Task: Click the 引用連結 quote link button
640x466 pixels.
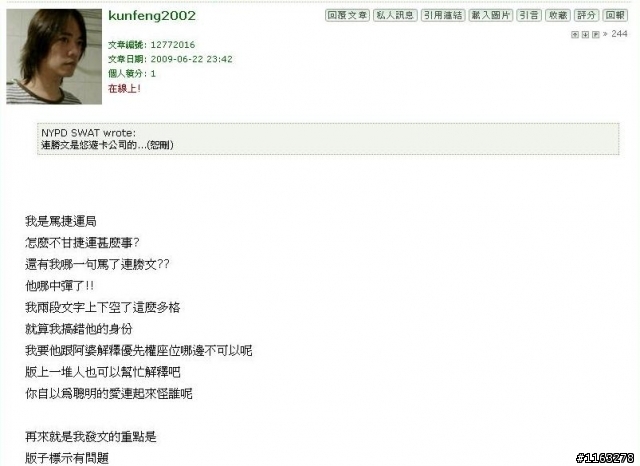Action: (443, 16)
